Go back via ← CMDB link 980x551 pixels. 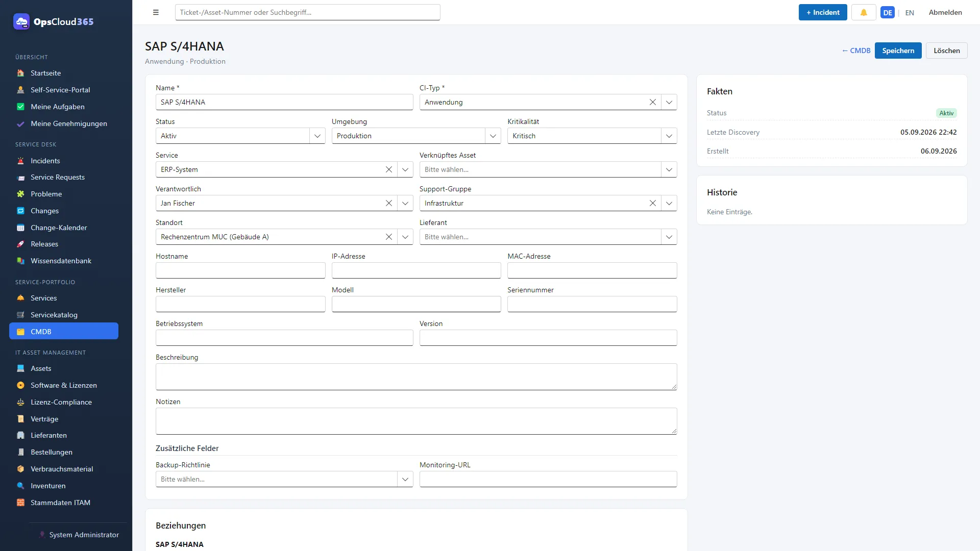coord(856,51)
